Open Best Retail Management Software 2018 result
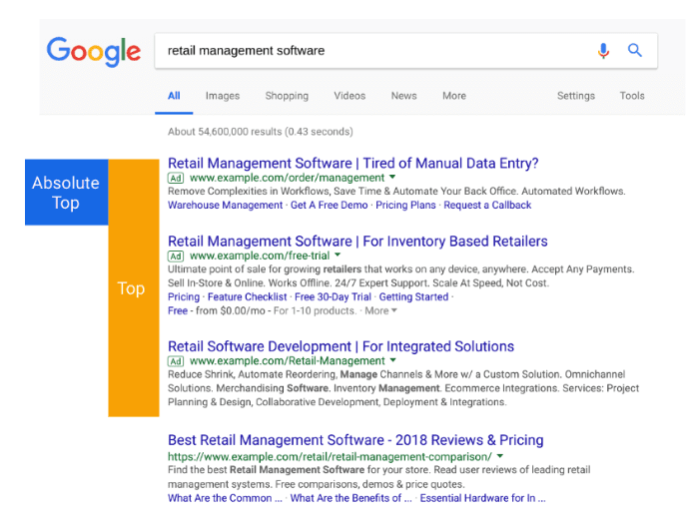 [355, 440]
